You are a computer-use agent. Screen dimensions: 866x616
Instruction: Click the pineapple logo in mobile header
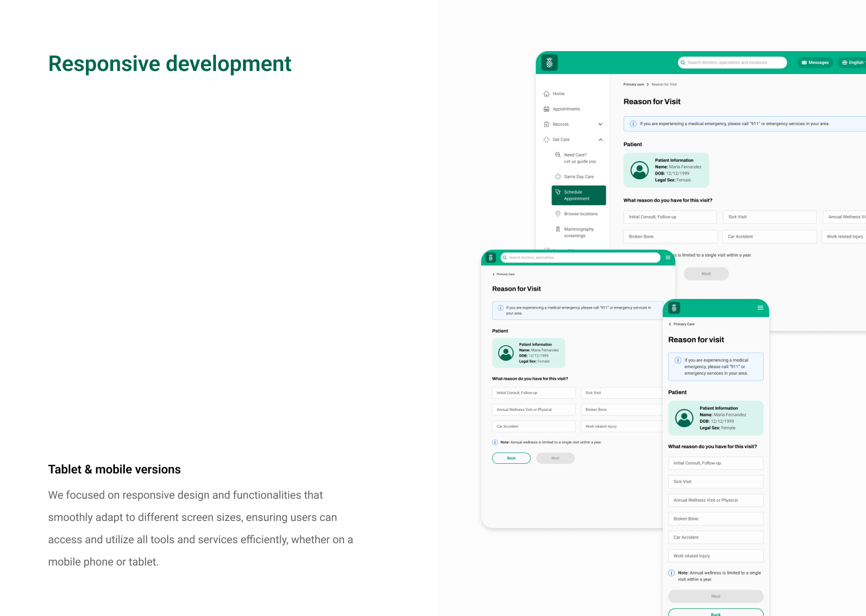(674, 308)
